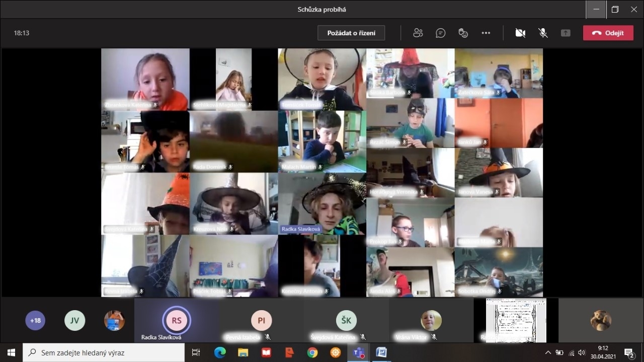Open the reactions and raise hand icon
This screenshot has width=644, height=362.
point(463,33)
